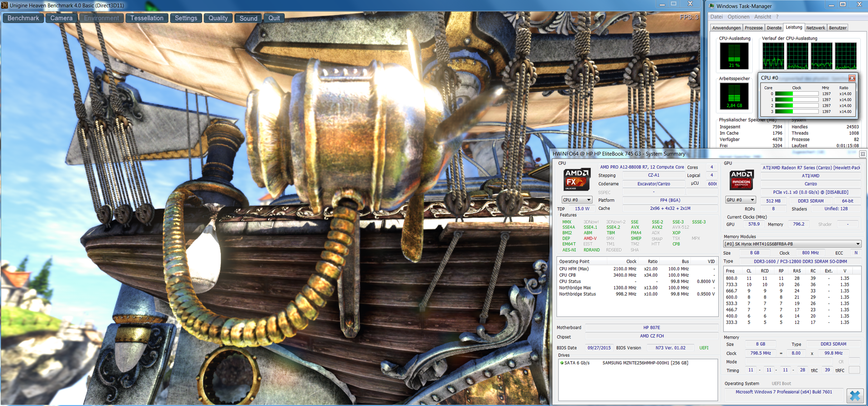Switch to the Netzwerk tab
Viewport: 868px width, 406px height.
816,28
